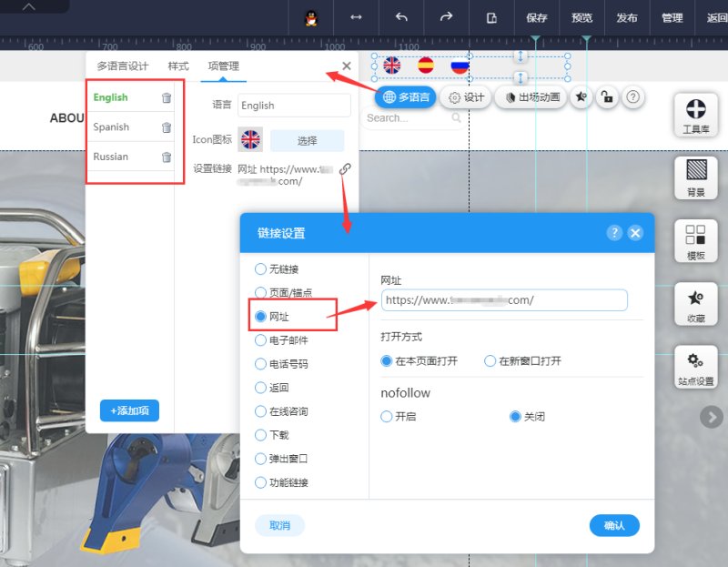Toggle the lock icon in the floating toolbar
This screenshot has width=728, height=567.
click(607, 97)
